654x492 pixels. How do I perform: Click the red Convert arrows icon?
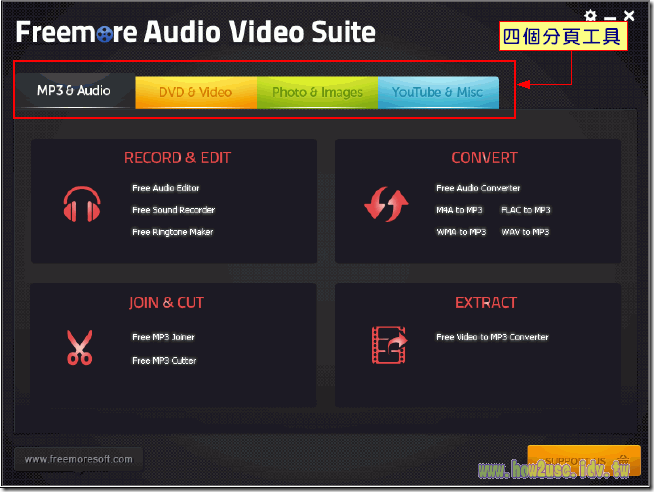coord(386,205)
